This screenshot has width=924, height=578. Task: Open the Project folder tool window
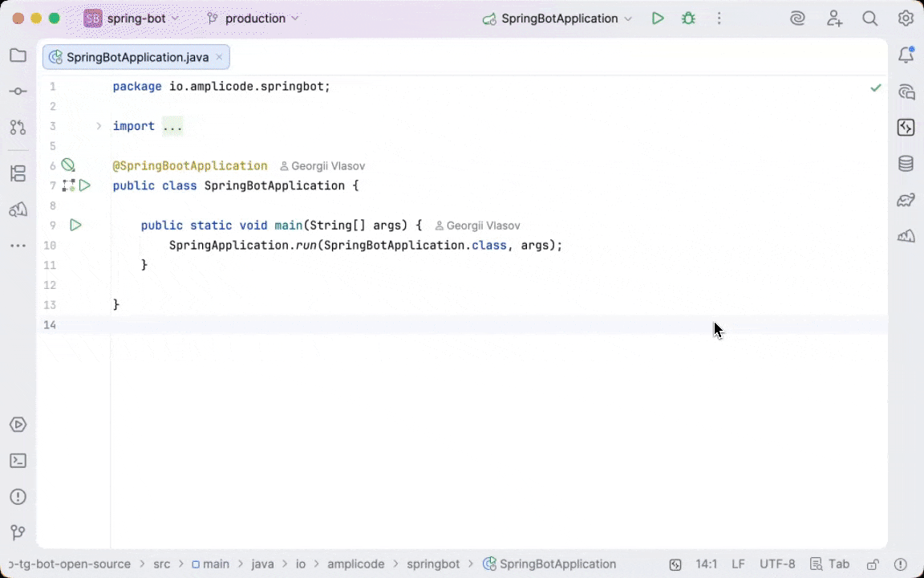pos(18,55)
